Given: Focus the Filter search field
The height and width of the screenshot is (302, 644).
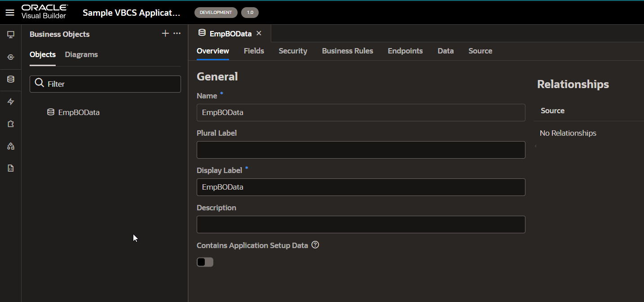Looking at the screenshot, I should (105, 84).
